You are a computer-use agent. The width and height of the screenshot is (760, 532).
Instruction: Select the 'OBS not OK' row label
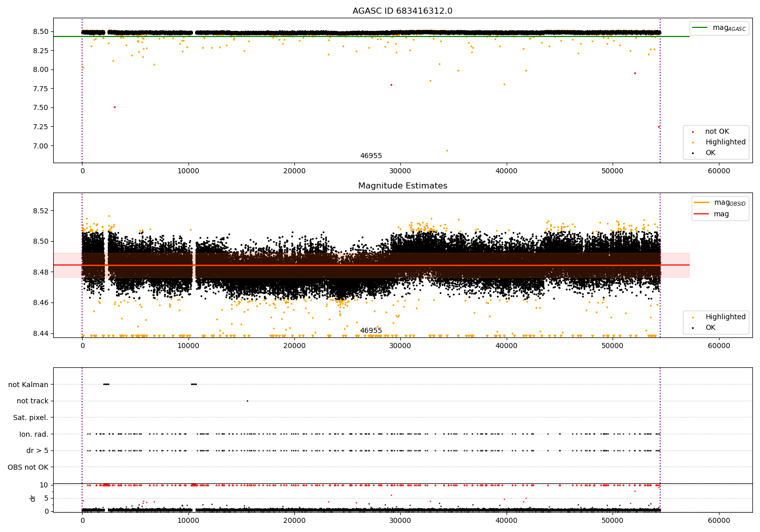tap(28, 467)
